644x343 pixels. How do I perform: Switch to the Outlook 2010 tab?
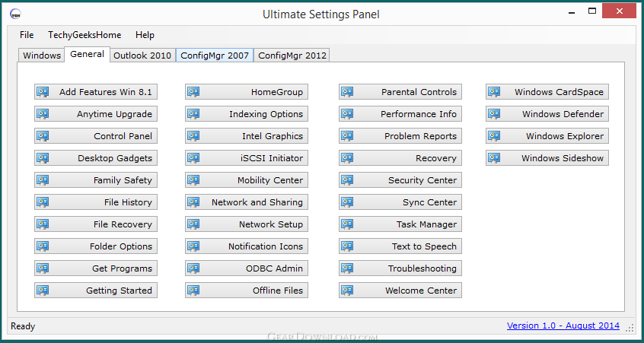(x=142, y=56)
